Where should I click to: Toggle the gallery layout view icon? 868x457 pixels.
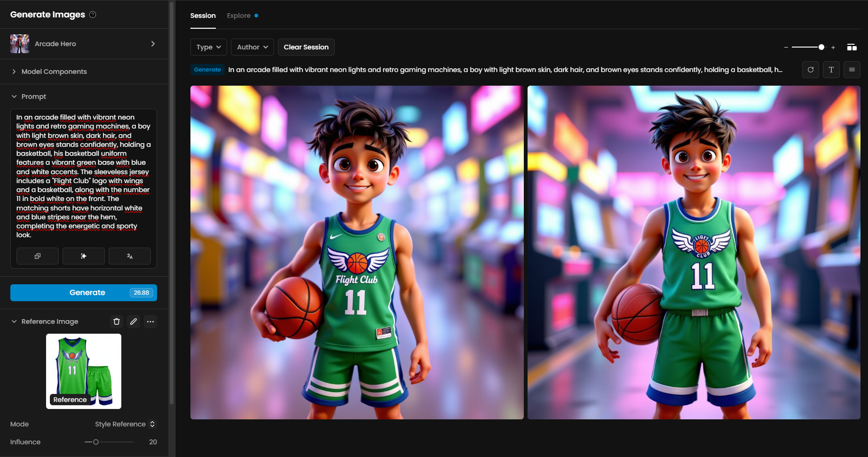coord(852,47)
